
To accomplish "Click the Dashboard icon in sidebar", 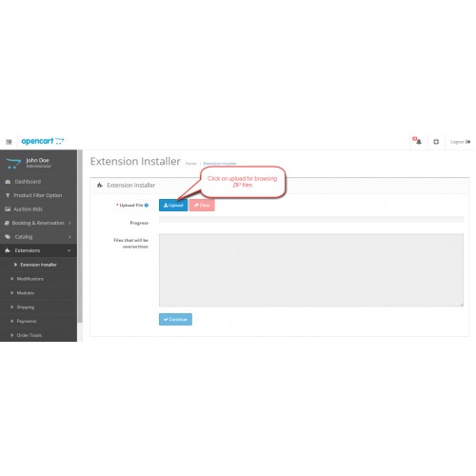I will 8,182.
